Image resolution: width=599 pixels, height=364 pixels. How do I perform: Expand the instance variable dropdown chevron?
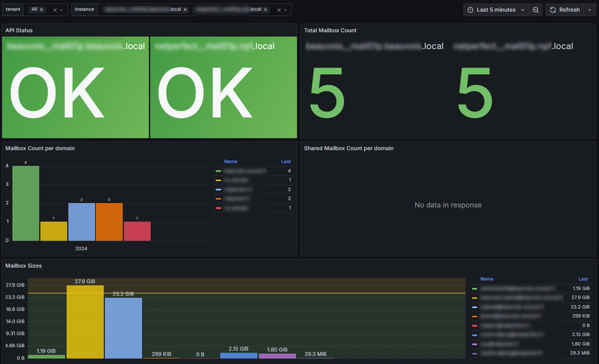285,10
